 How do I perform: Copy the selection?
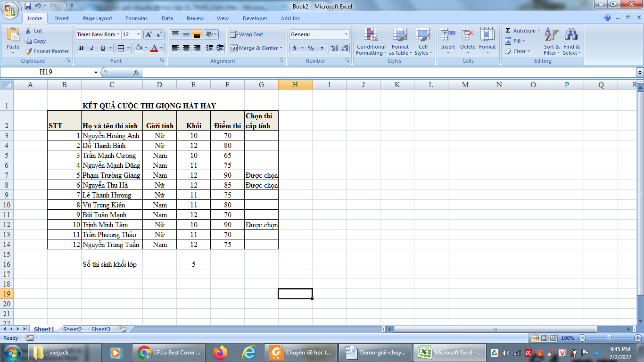(x=35, y=41)
